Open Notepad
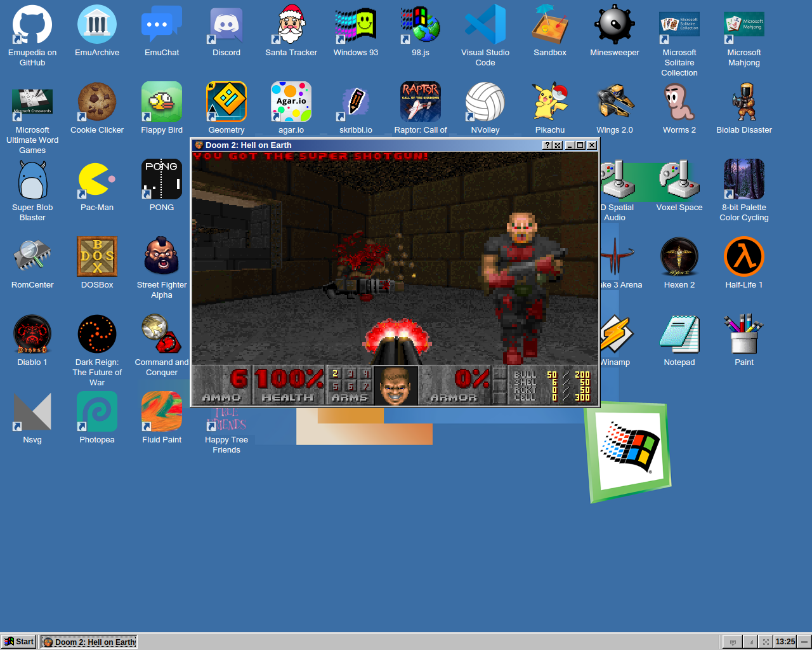 point(679,334)
